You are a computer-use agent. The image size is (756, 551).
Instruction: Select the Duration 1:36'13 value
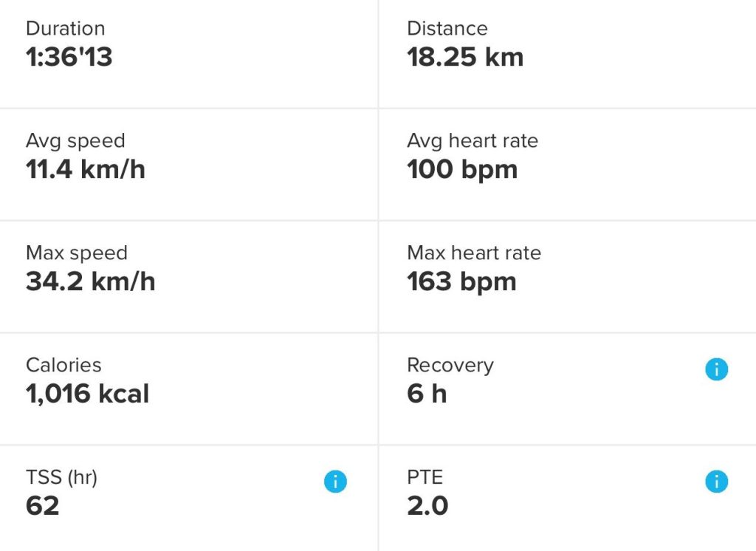tap(69, 58)
